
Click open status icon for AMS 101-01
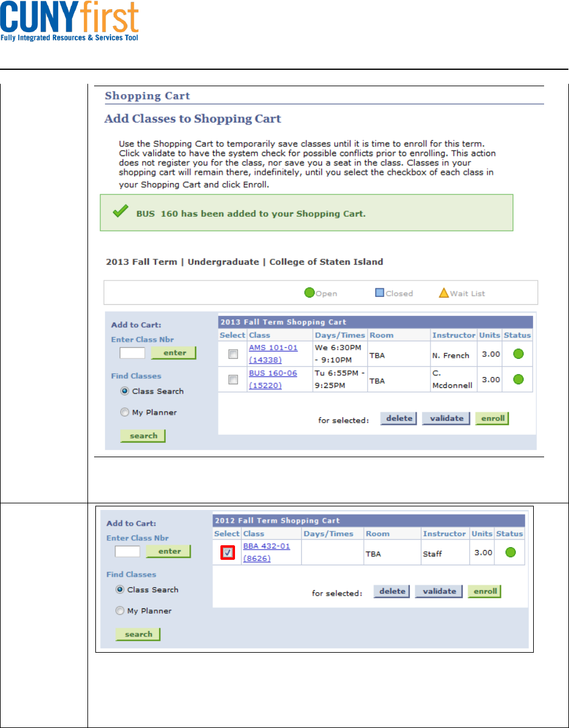[519, 354]
